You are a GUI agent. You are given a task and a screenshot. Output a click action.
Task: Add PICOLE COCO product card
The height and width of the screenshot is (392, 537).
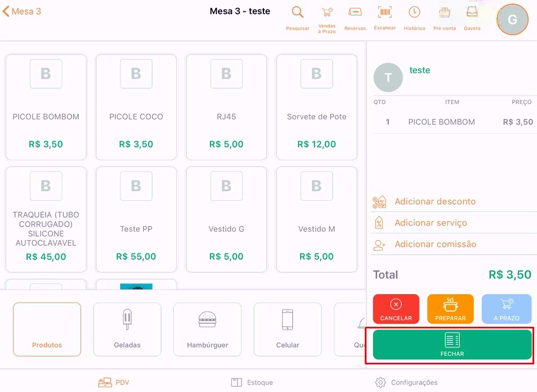coord(136,107)
